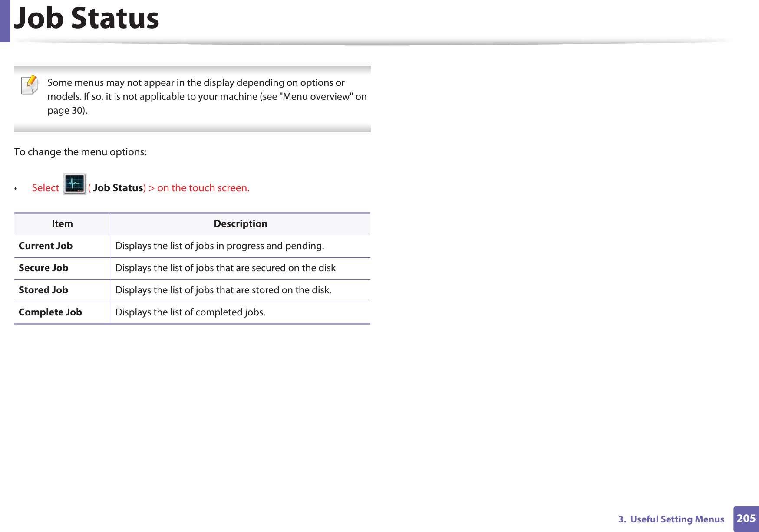Click the "To change the menu options:" line
This screenshot has height=532, width=759.
tap(80, 152)
